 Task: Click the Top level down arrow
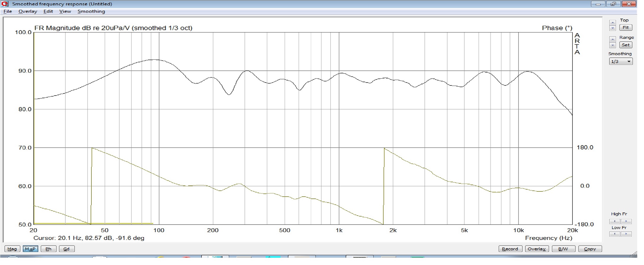click(613, 28)
